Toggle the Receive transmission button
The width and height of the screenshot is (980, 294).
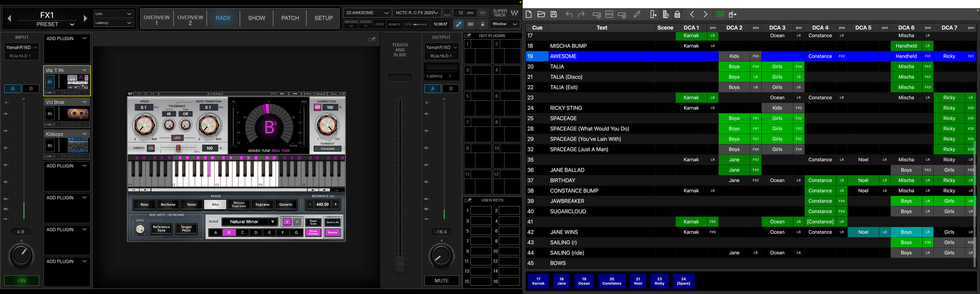tap(332, 232)
